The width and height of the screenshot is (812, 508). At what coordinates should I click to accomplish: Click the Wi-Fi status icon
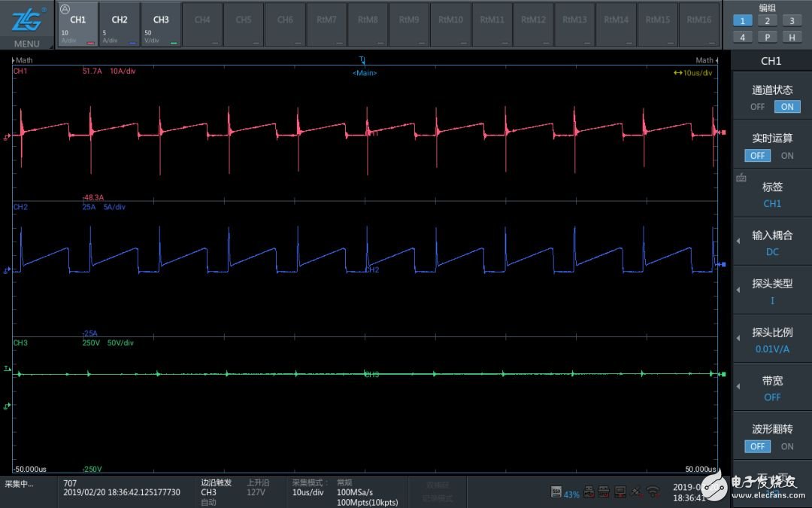point(653,492)
